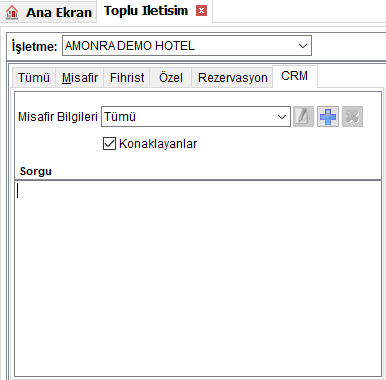Click the İşletme label

35,46
